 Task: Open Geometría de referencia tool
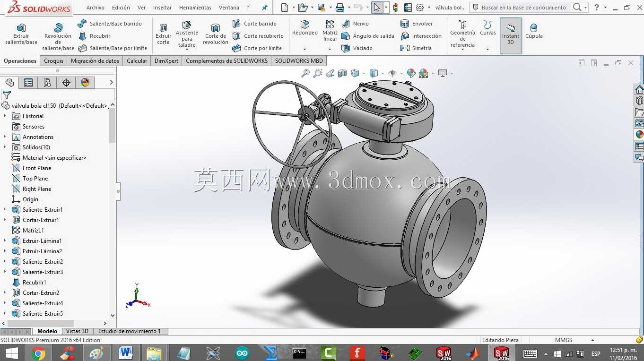[462, 34]
